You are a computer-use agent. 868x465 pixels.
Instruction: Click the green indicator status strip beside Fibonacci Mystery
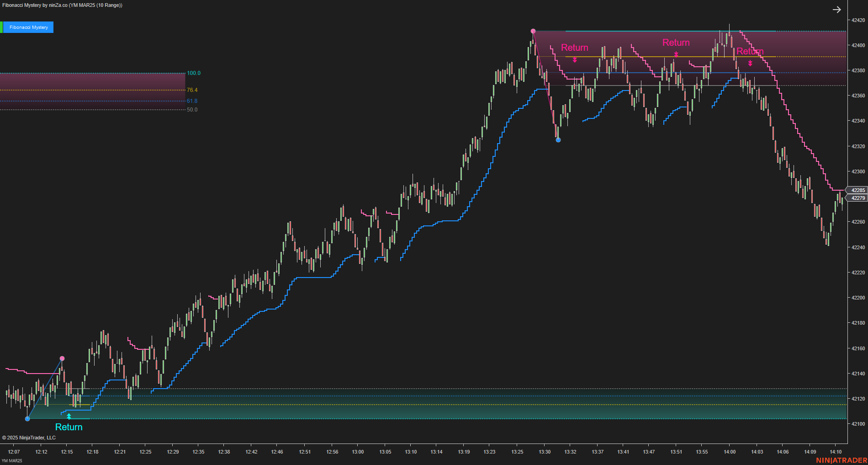[x=2, y=27]
